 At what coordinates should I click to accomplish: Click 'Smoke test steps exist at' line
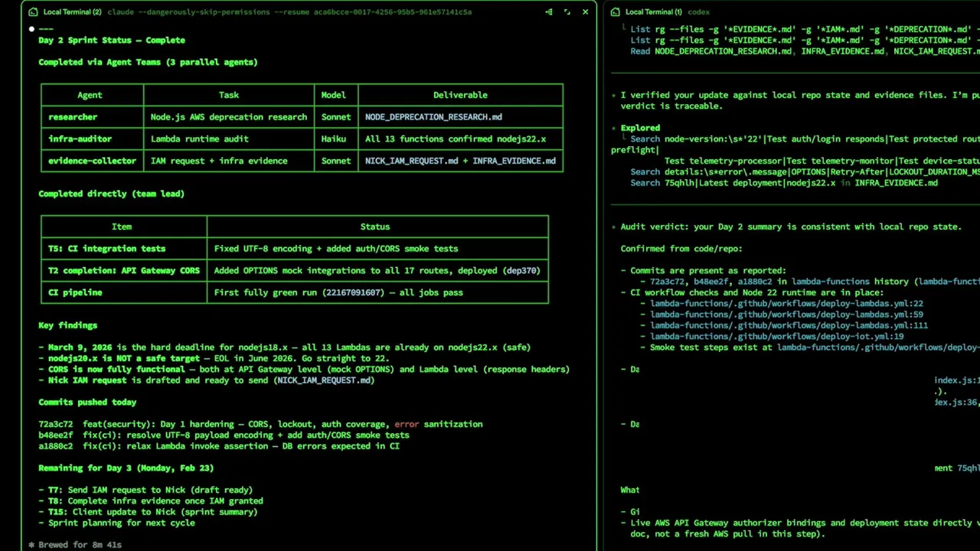click(810, 347)
